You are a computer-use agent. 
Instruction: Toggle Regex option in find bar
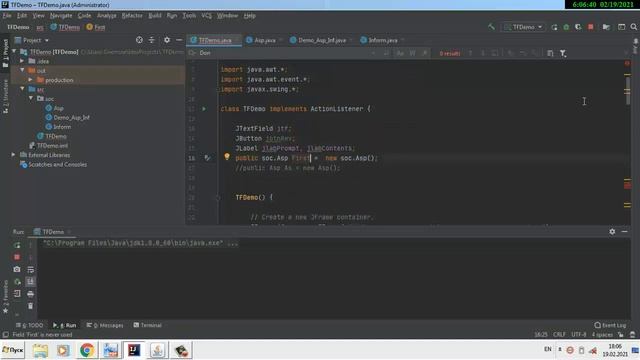(425, 53)
